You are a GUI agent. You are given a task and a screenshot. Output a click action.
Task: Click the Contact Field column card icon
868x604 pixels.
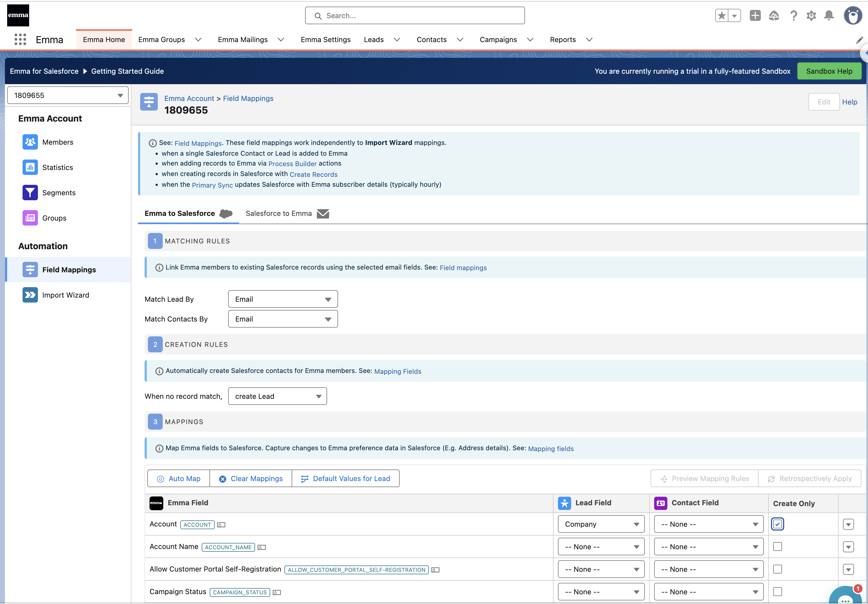(x=660, y=503)
